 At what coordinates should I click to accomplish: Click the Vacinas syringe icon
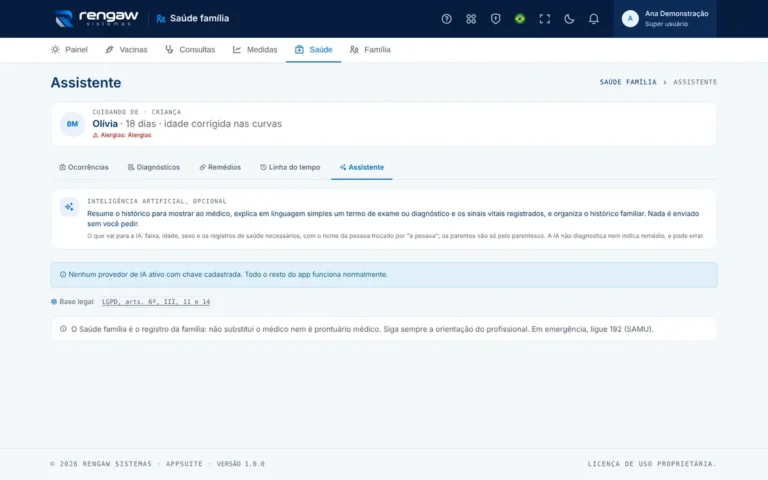pyautogui.click(x=110, y=49)
